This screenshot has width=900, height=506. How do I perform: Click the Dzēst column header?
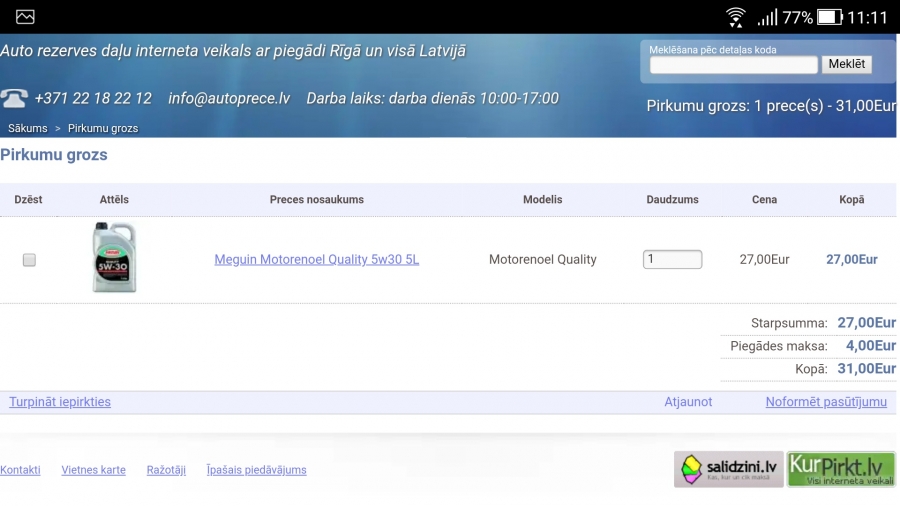coord(28,200)
